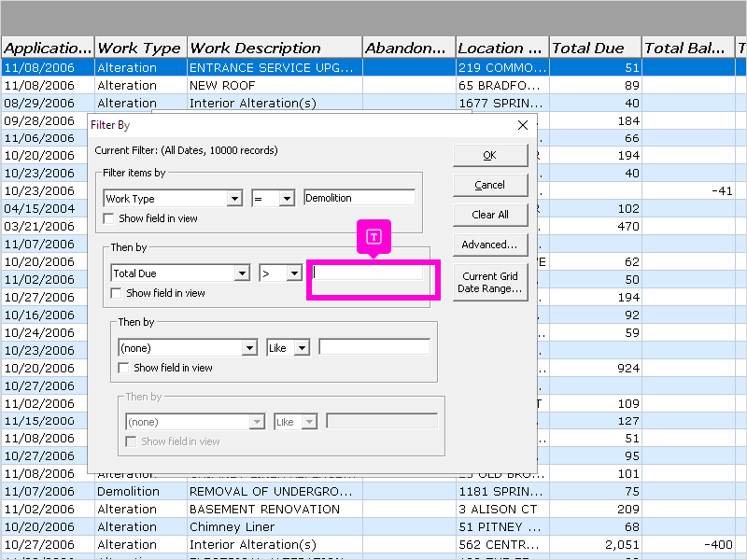Click the 03/21/2006 application date cell
This screenshot has width=747, height=560.
click(44, 226)
